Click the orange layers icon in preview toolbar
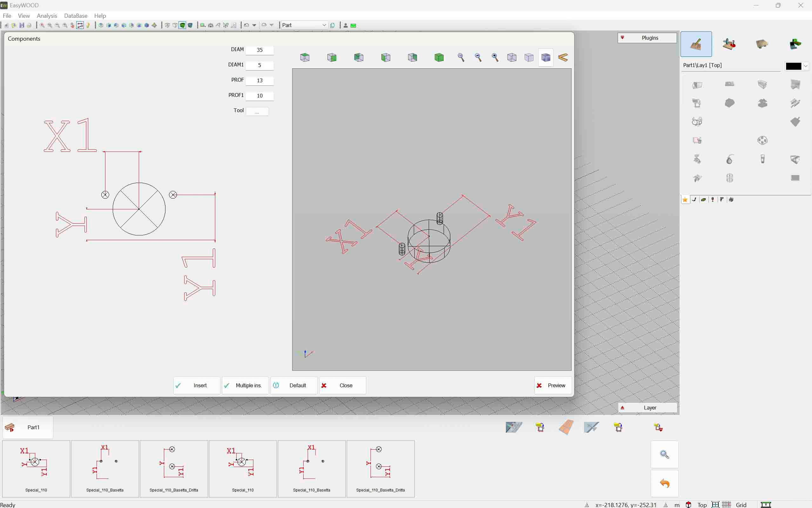 [x=563, y=58]
